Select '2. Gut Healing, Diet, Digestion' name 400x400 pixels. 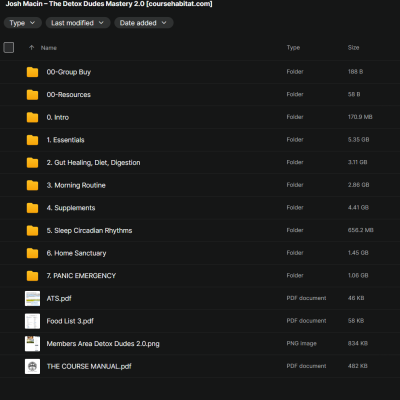93,163
